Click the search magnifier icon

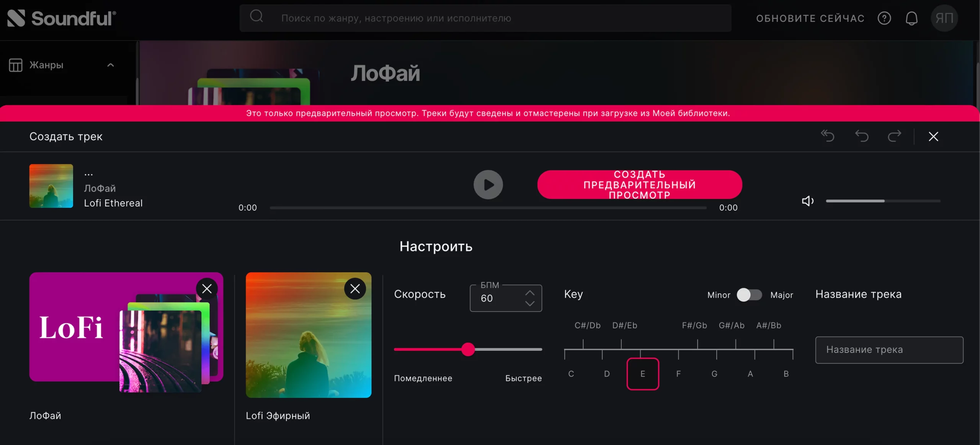(256, 17)
